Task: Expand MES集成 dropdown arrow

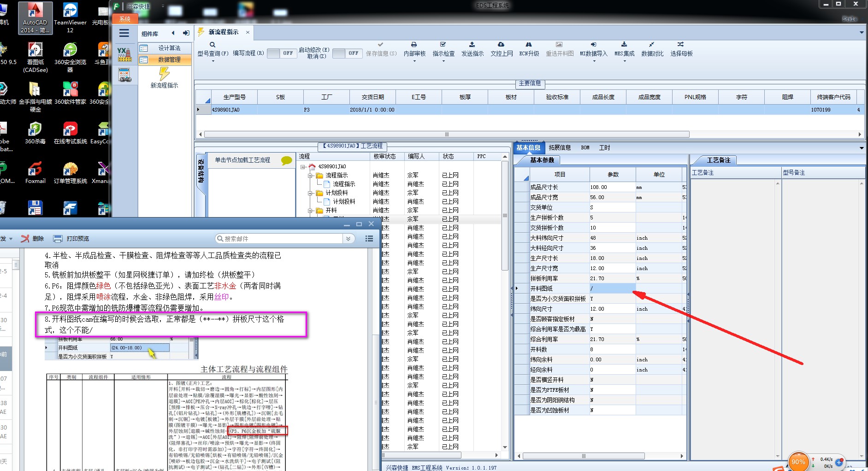Action: point(625,61)
